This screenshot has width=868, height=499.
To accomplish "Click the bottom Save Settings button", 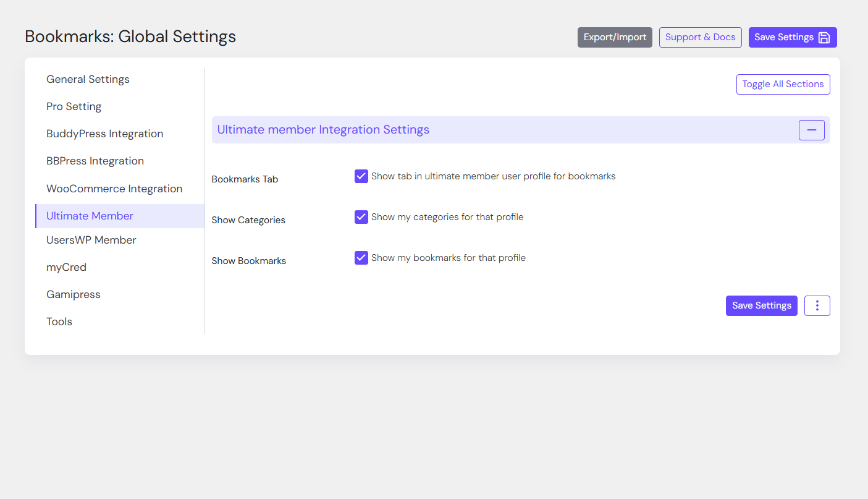I will (761, 305).
